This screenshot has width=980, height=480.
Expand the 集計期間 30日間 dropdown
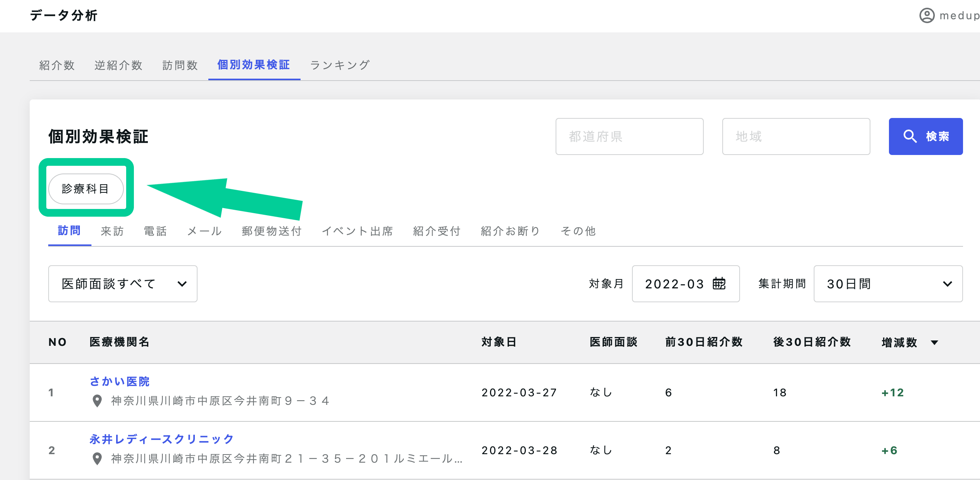pos(888,284)
